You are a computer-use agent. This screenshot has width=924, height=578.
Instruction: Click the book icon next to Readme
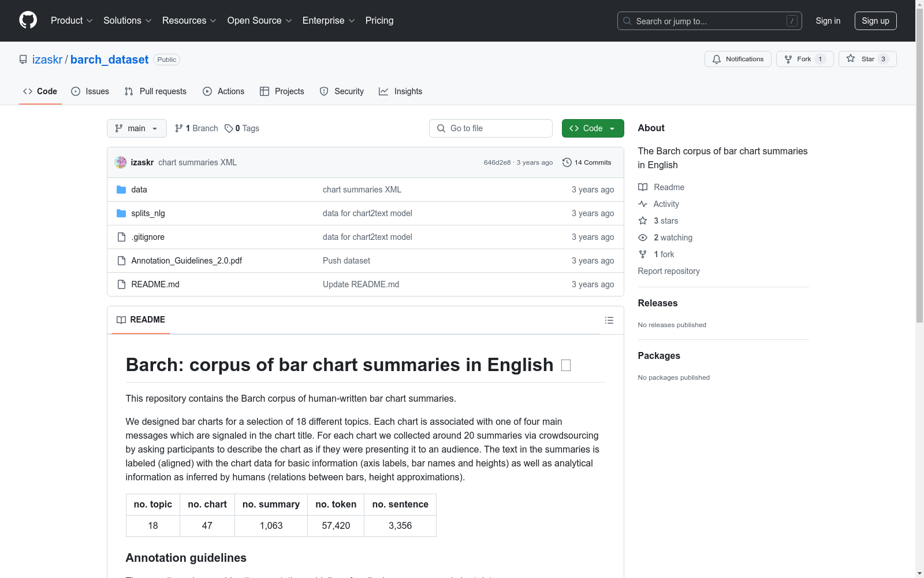[x=643, y=187]
